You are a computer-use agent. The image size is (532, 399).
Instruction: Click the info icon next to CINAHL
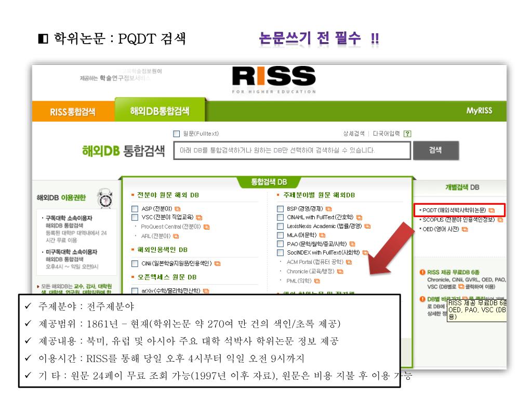click(x=360, y=218)
